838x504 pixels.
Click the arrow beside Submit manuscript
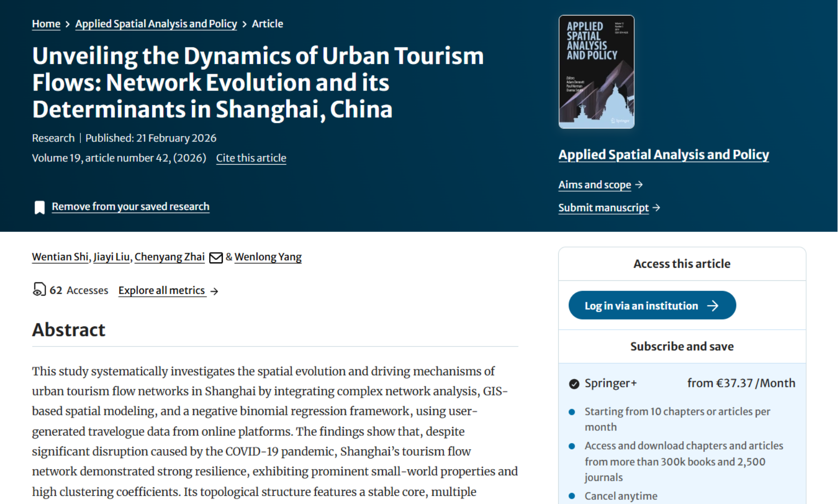[x=656, y=208]
